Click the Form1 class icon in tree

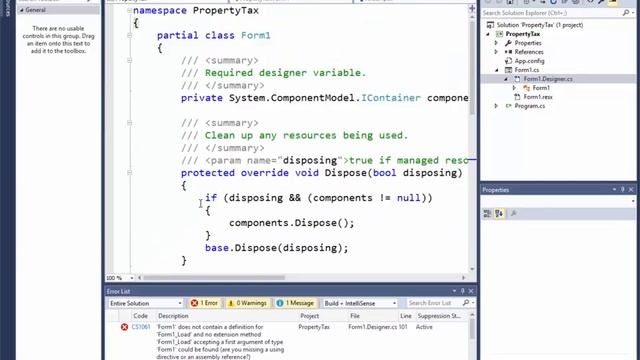[x=527, y=88]
